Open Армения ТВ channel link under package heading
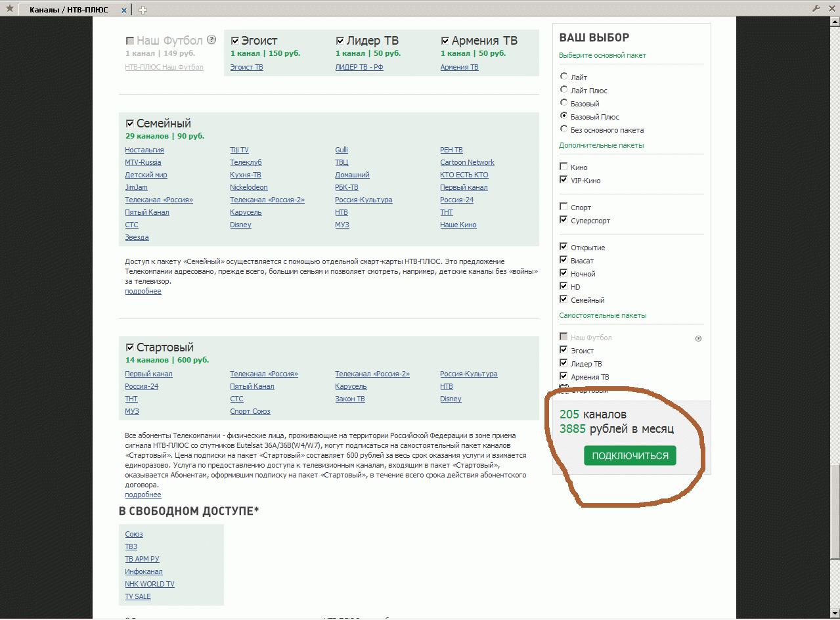This screenshot has height=620, width=840. click(459, 67)
